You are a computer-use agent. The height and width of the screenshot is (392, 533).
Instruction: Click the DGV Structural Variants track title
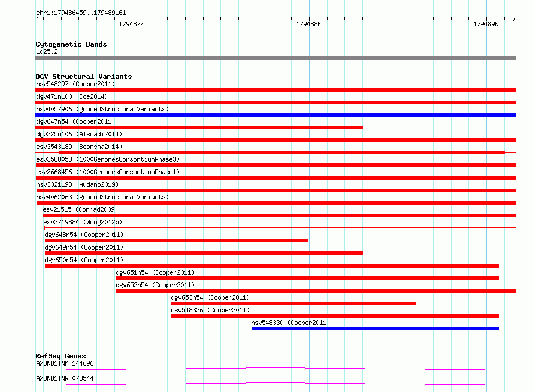coord(84,77)
